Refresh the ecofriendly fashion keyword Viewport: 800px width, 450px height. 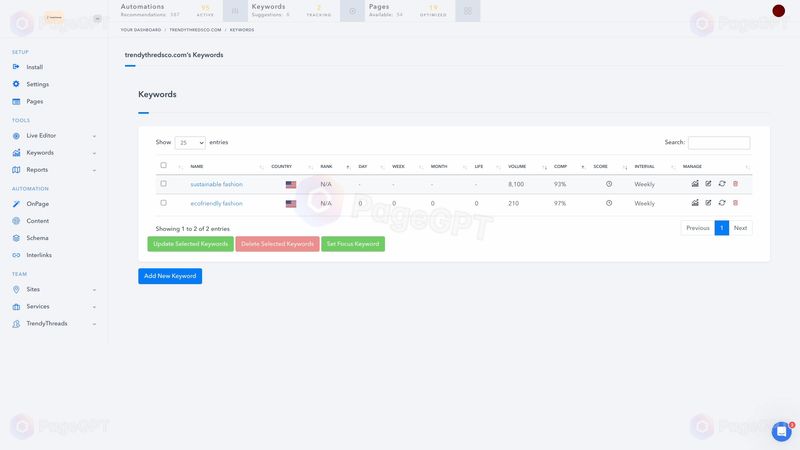point(722,203)
